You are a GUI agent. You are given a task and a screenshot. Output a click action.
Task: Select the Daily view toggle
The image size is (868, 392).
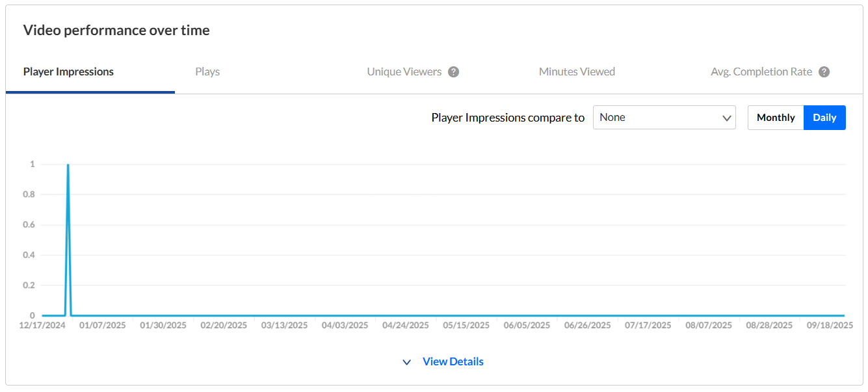click(x=824, y=118)
